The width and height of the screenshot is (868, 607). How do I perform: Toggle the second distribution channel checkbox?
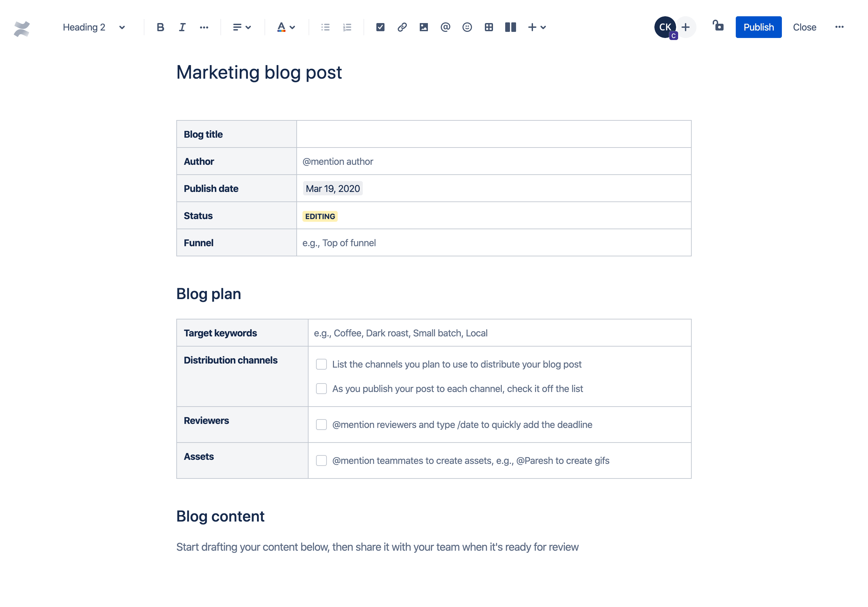pyautogui.click(x=321, y=389)
